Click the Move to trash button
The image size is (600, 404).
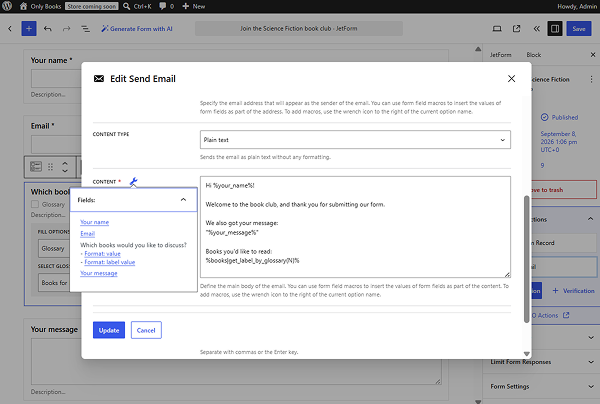(x=564, y=190)
